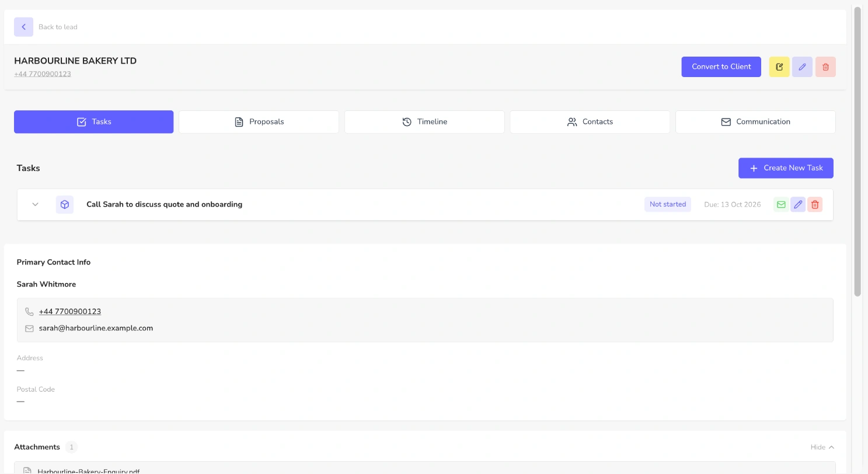The height and width of the screenshot is (474, 868).
Task: Click the Address label
Action: point(30,358)
